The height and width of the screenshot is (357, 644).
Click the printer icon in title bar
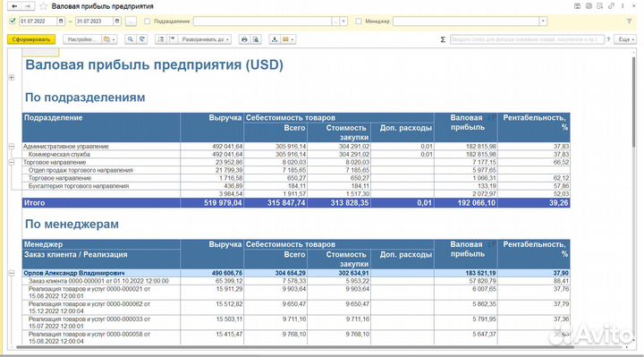pos(589,6)
